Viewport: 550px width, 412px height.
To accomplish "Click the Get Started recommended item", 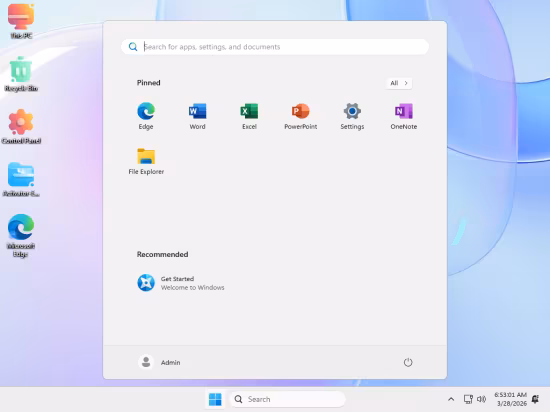I will pos(181,283).
